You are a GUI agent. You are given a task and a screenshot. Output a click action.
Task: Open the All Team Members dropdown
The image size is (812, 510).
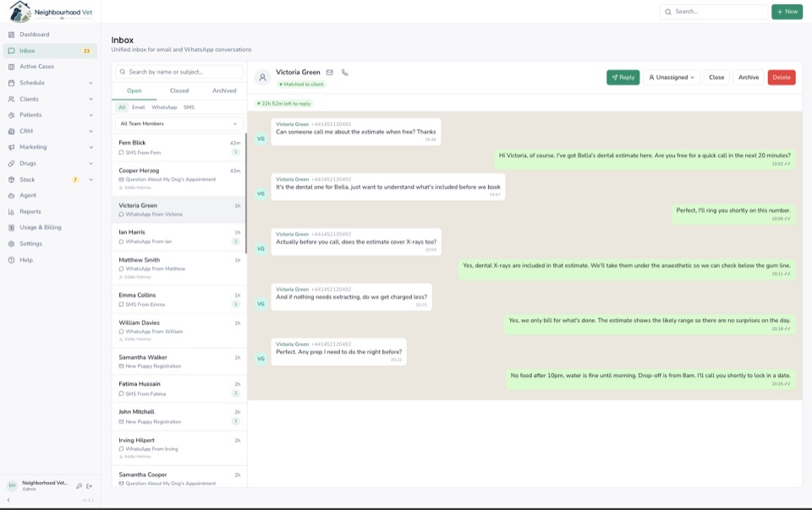(179, 123)
